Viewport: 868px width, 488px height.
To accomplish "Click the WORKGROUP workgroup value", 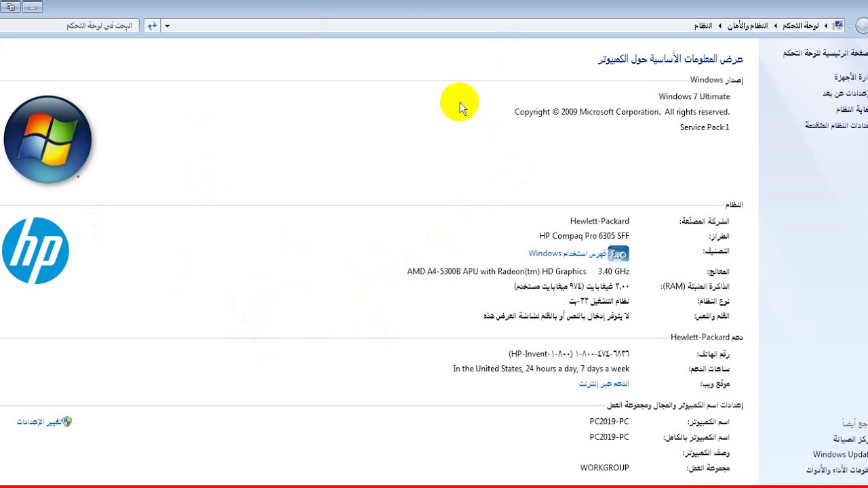I will [604, 468].
